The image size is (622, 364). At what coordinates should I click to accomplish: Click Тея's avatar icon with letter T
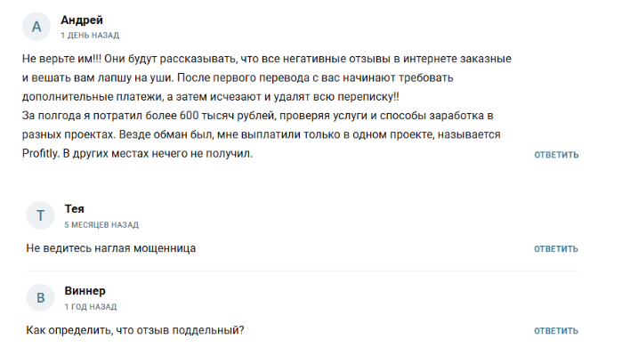(x=39, y=215)
